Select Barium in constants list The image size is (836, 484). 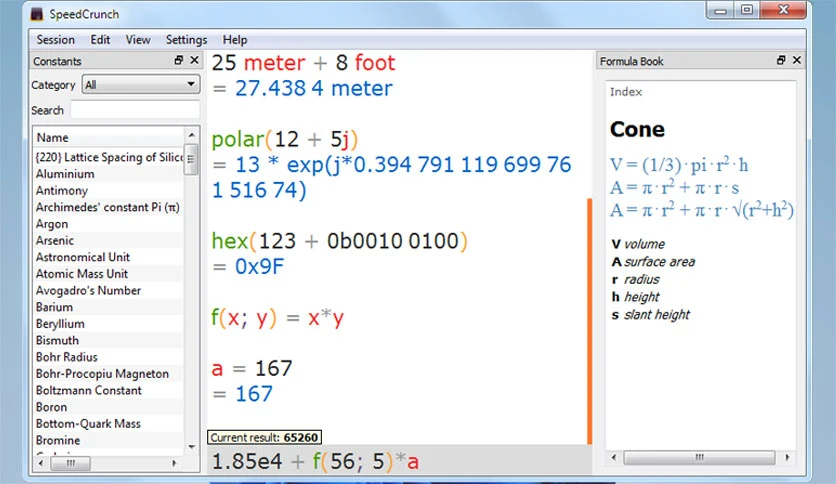point(109,307)
